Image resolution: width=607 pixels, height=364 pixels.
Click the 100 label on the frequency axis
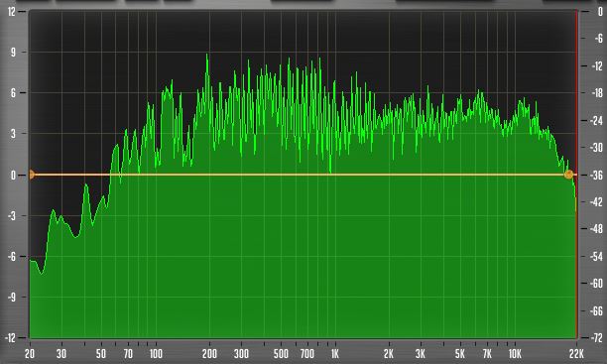click(156, 353)
